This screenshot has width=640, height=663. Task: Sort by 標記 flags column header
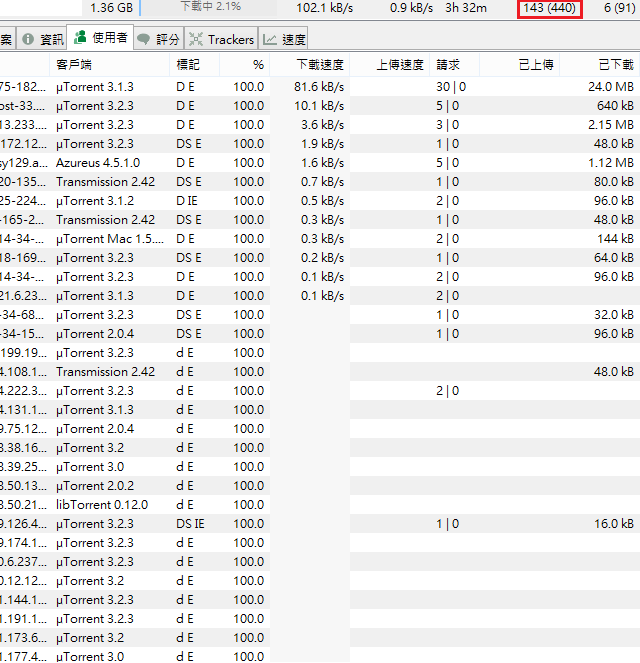(x=194, y=65)
